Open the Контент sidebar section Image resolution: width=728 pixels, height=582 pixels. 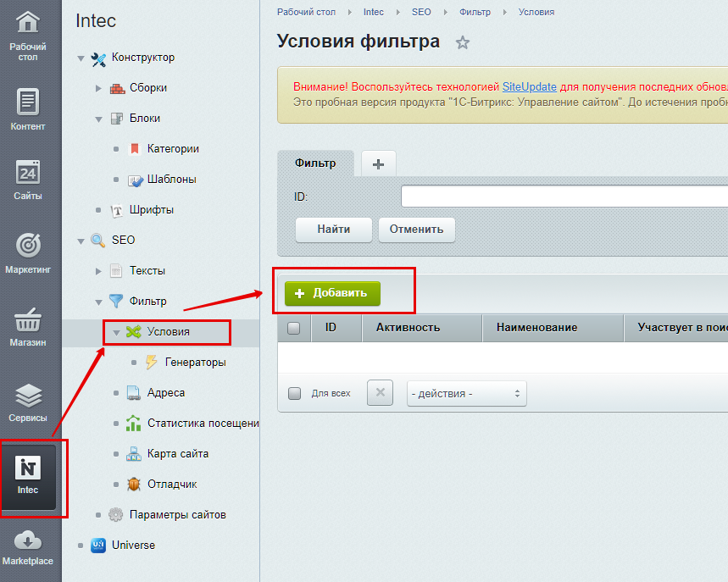(x=28, y=109)
